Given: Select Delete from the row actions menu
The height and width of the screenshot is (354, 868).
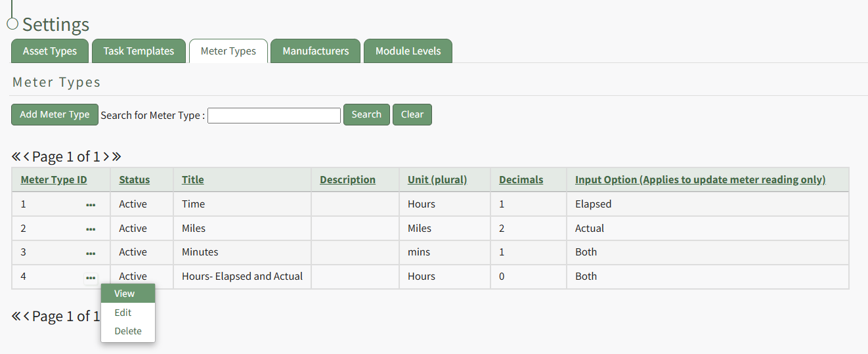Looking at the screenshot, I should [127, 331].
